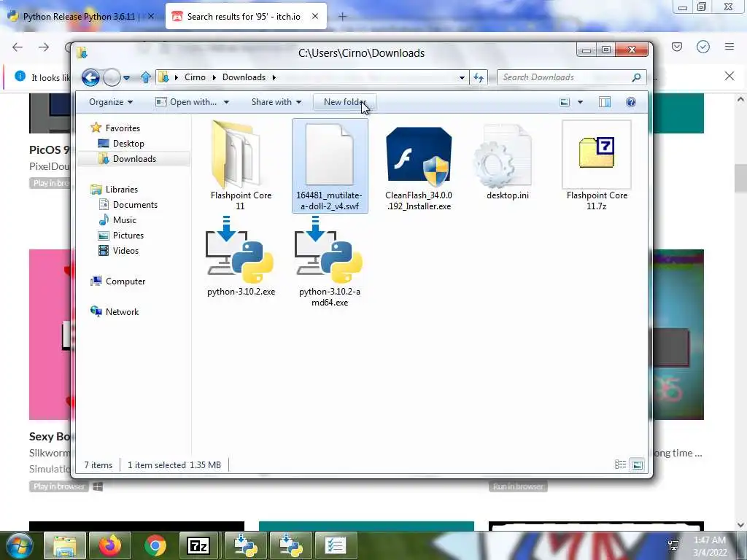Viewport: 747px width, 560px height.
Task: Open the Open with... menu
Action: [x=193, y=102]
